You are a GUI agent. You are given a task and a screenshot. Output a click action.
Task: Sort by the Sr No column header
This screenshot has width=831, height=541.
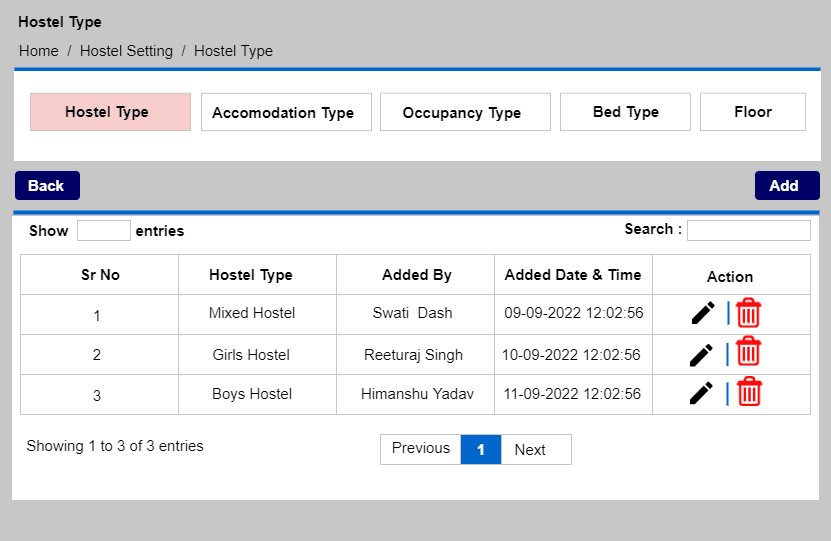(100, 274)
